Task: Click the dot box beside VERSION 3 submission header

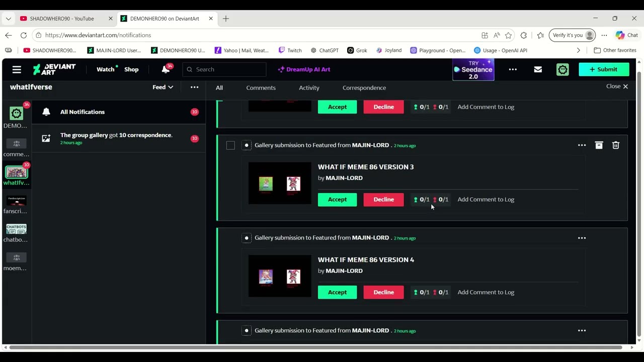Action: coord(247,145)
